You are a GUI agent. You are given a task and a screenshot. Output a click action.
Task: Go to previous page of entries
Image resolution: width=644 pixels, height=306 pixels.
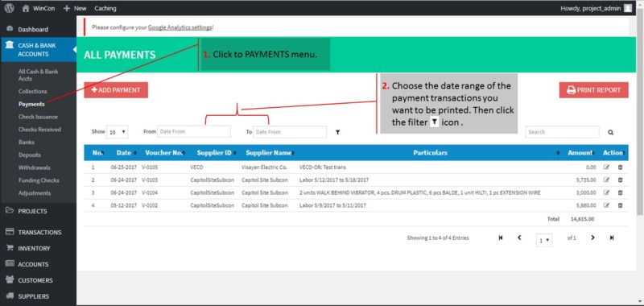(x=519, y=238)
